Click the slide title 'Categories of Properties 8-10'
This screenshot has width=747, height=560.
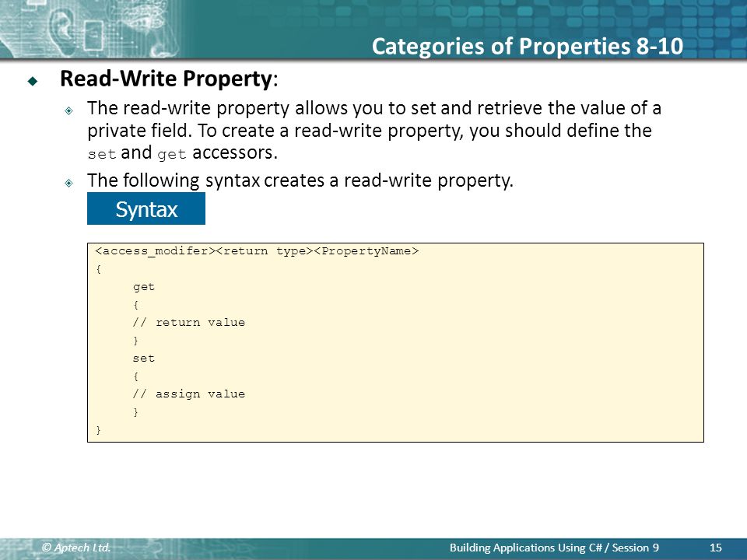tap(528, 47)
